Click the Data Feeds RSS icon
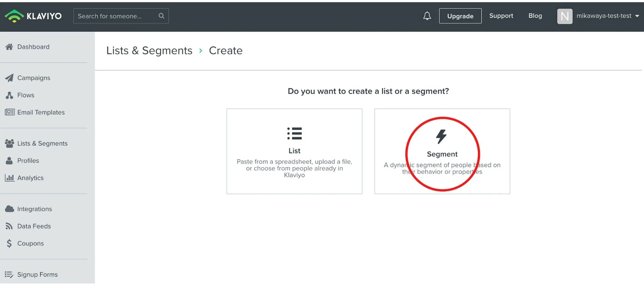The height and width of the screenshot is (285, 644). coord(9,226)
